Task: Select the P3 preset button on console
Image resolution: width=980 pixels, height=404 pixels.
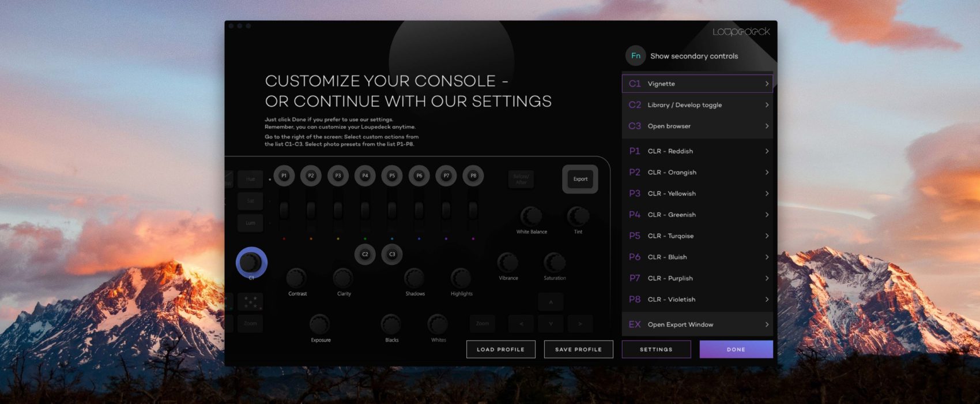Action: coord(338,175)
